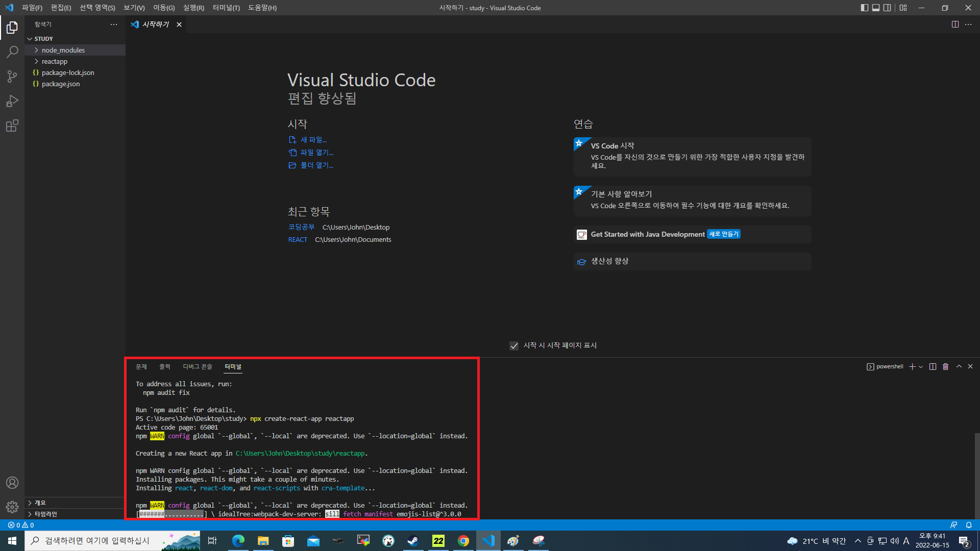Uncheck the show start page on startup checkbox

coord(514,346)
